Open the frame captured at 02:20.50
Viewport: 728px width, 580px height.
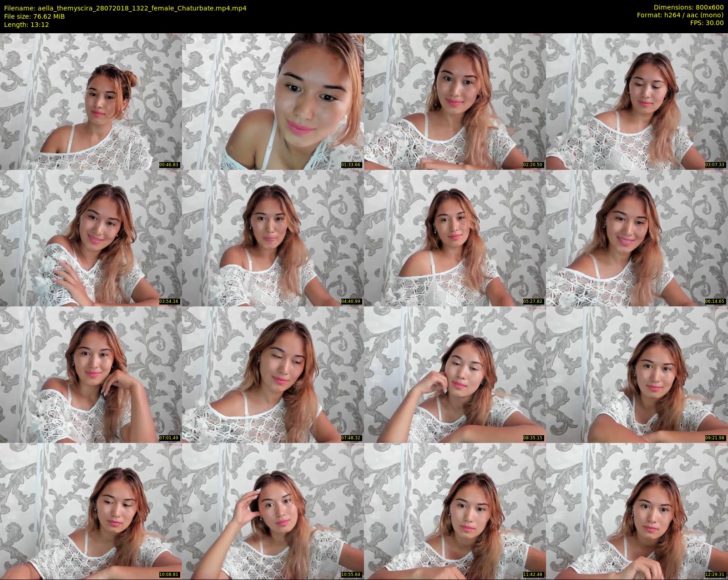(455, 101)
